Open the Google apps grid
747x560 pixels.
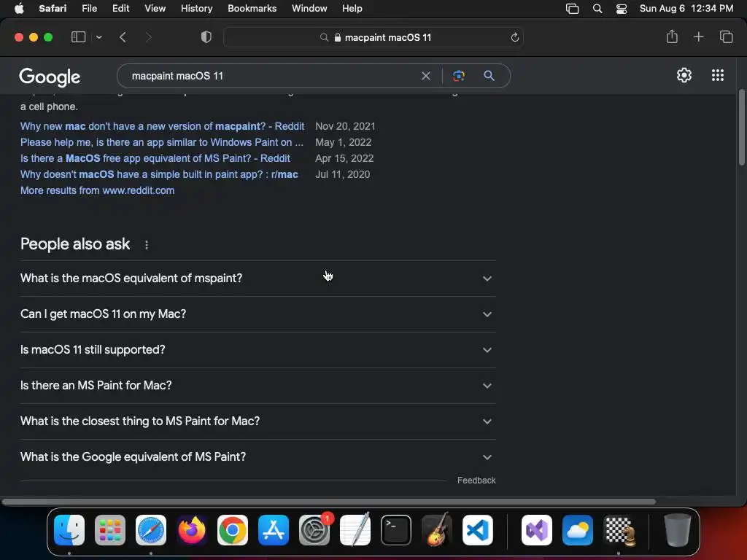[x=718, y=75]
